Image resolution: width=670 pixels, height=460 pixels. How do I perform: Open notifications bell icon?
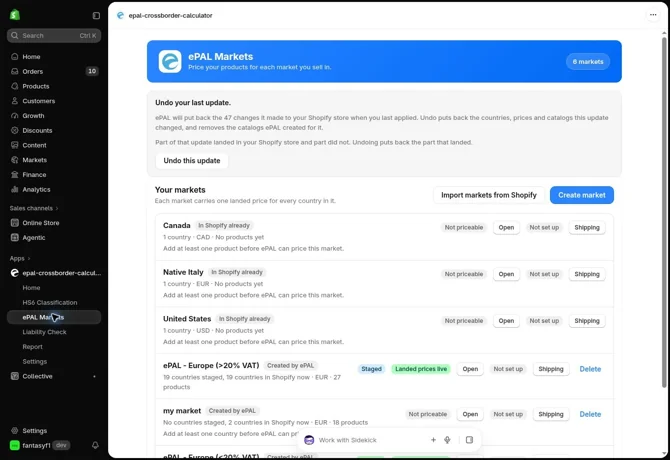point(95,445)
